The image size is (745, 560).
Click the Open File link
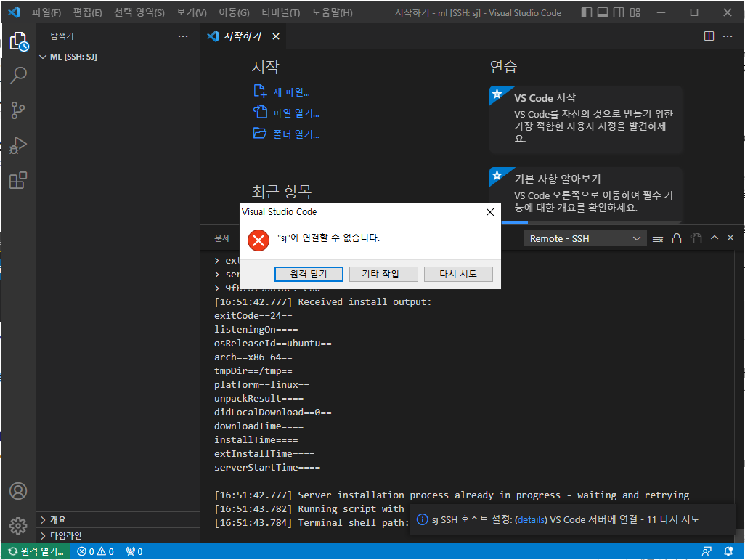(x=296, y=113)
